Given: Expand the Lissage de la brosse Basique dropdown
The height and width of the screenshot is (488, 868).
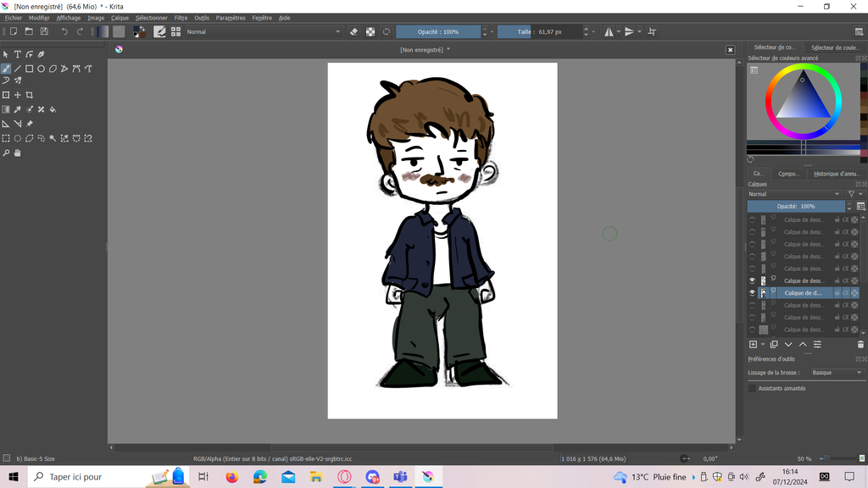Looking at the screenshot, I should coord(837,373).
